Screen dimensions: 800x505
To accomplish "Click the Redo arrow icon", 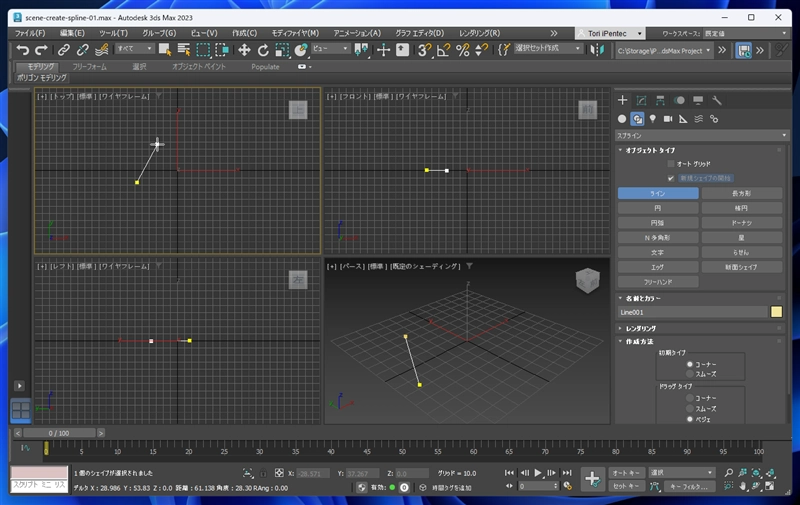I will [41, 49].
